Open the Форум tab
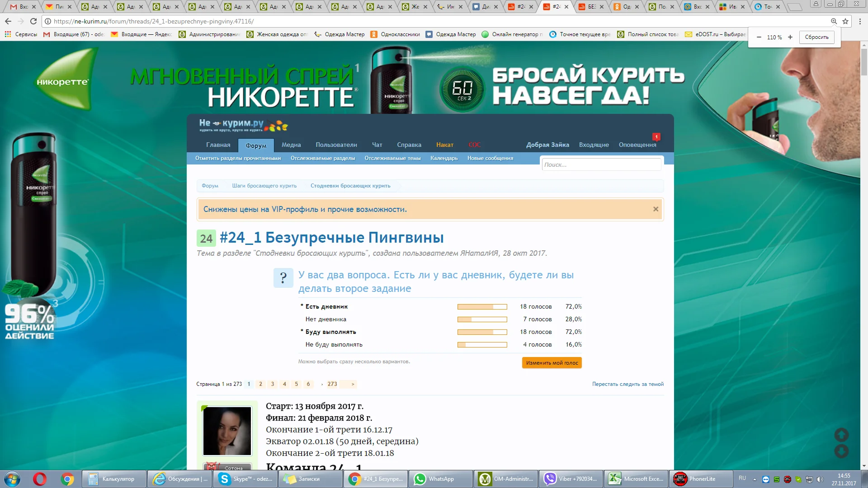This screenshot has width=868, height=488. [256, 145]
